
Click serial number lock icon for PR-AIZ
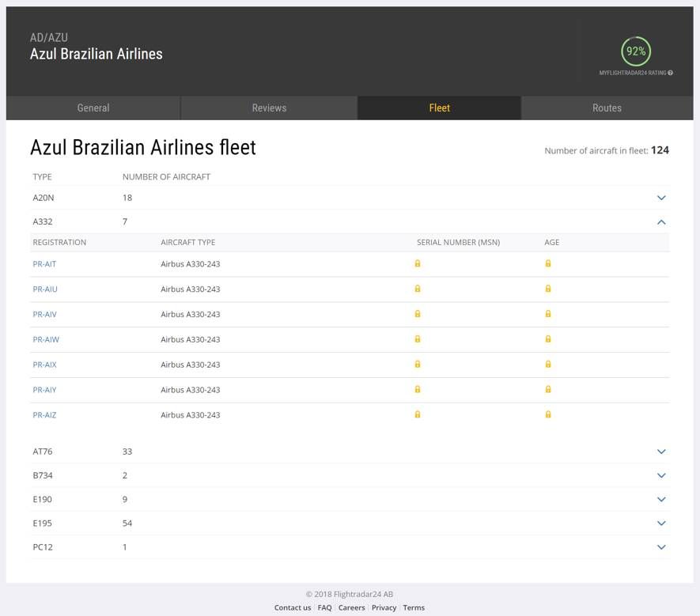click(x=418, y=414)
